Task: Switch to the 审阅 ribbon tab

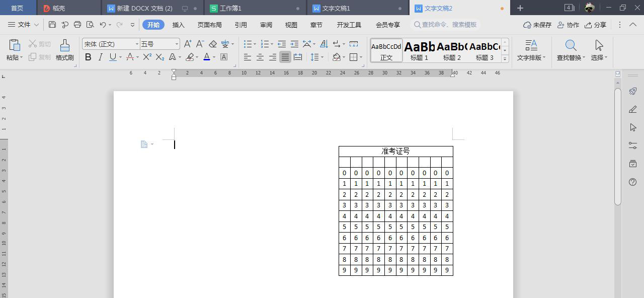Action: pos(266,25)
